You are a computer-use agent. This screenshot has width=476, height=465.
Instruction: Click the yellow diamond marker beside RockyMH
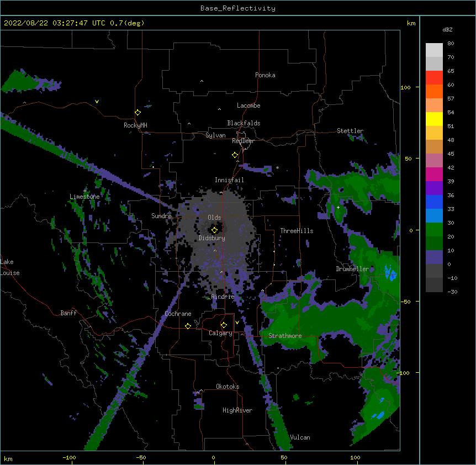tap(137, 113)
